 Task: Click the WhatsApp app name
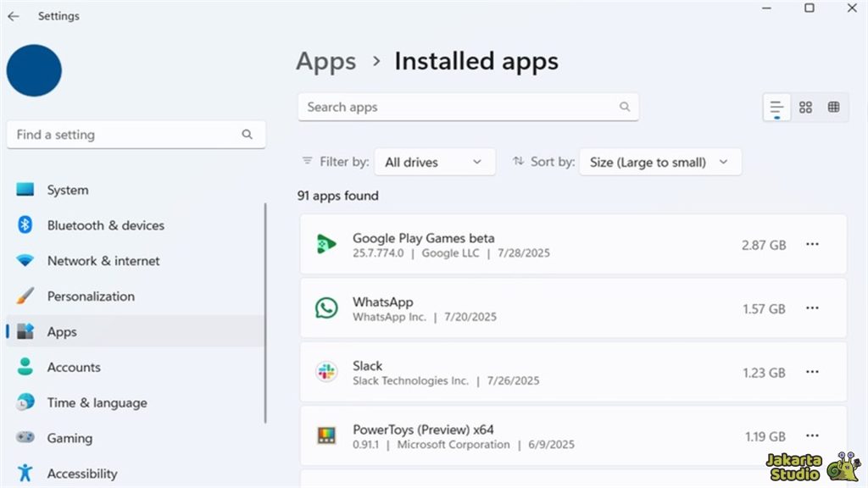pyautogui.click(x=383, y=302)
